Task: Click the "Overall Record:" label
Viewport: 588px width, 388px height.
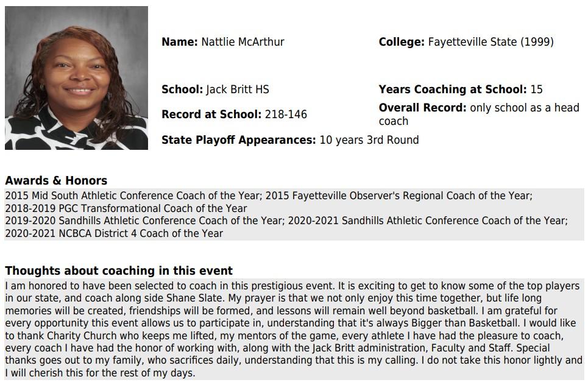Action: pyautogui.click(x=422, y=108)
